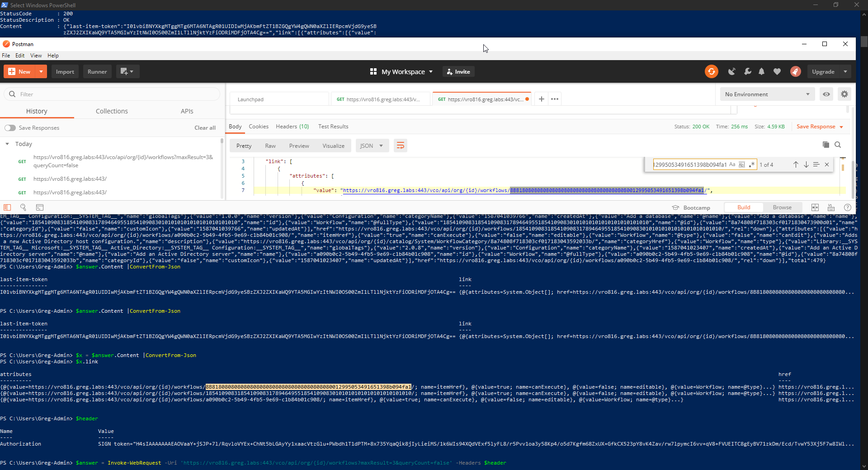Toggle regex search in find box
The height and width of the screenshot is (470, 868).
(x=752, y=164)
